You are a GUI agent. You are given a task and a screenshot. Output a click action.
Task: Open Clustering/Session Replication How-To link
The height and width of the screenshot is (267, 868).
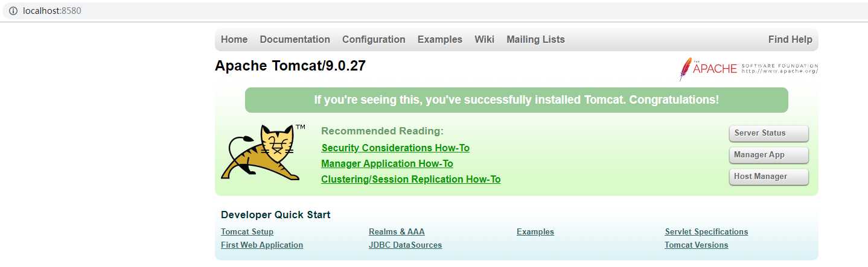[411, 180]
